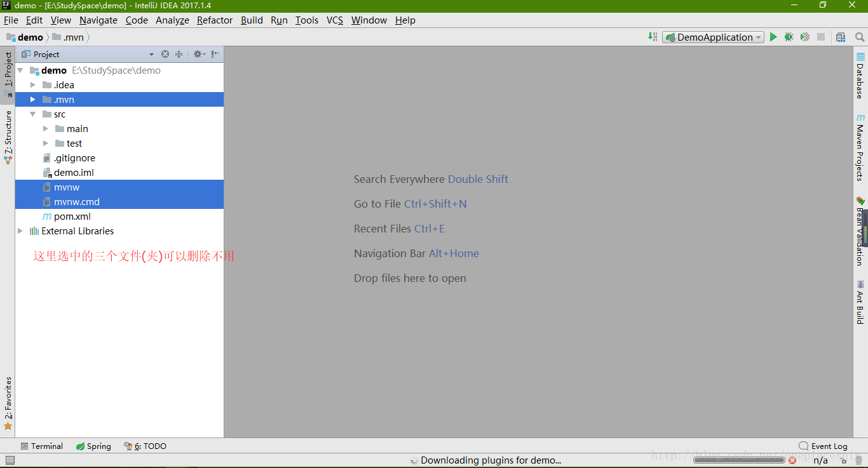Expand the main folder arrow
The height and width of the screenshot is (468, 868).
tap(46, 129)
